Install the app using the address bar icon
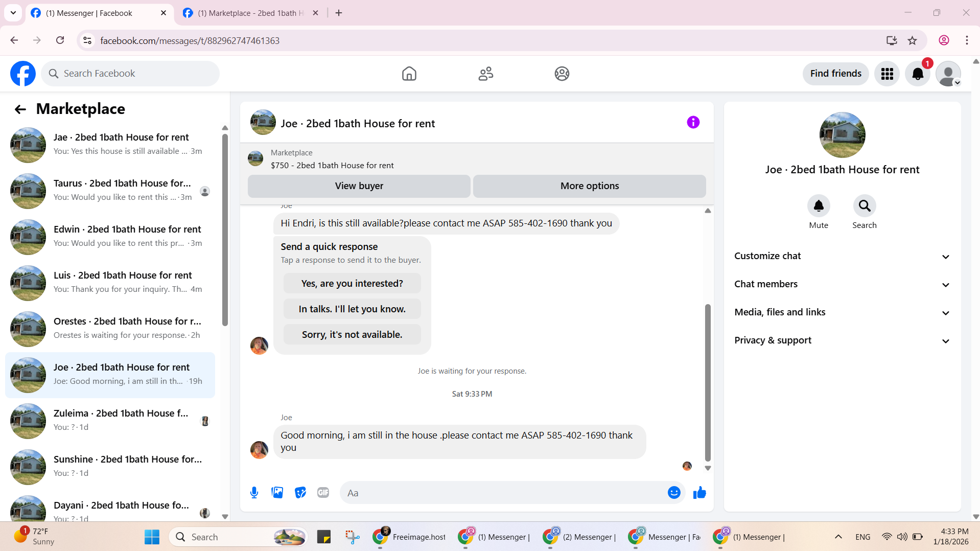Viewport: 980px width, 551px height. [892, 40]
